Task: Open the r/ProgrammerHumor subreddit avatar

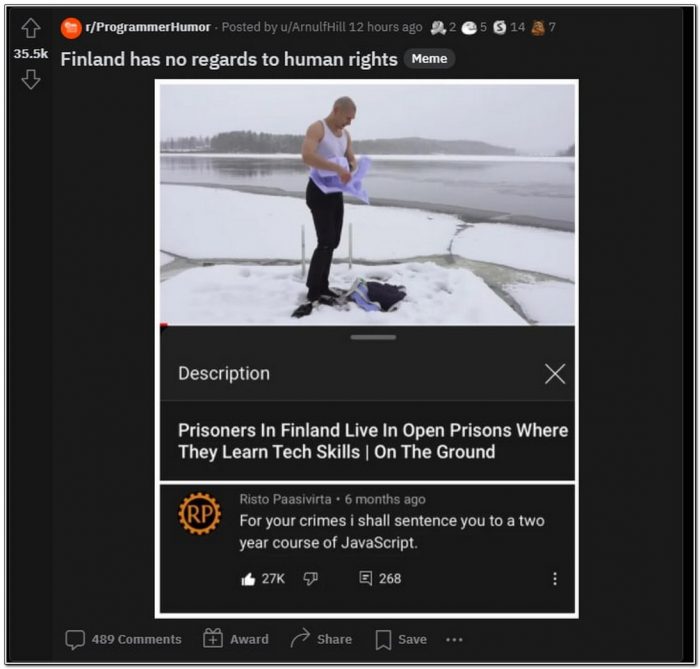Action: (x=71, y=28)
